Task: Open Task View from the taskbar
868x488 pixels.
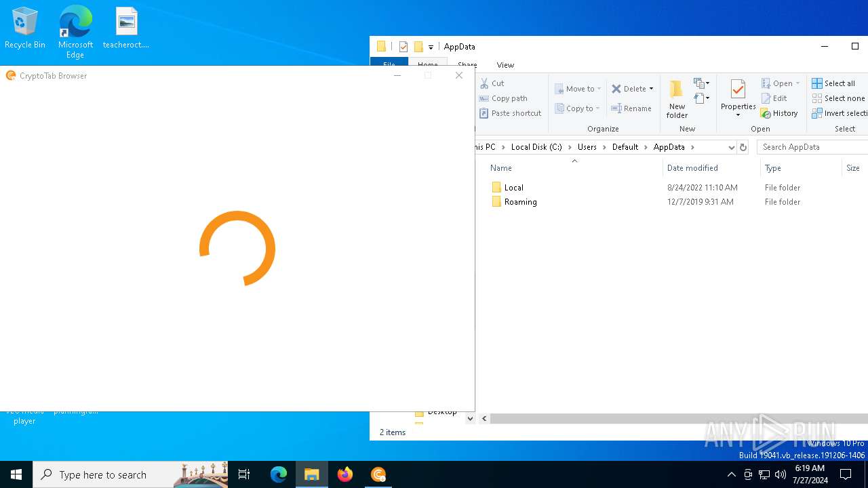Action: (x=244, y=474)
